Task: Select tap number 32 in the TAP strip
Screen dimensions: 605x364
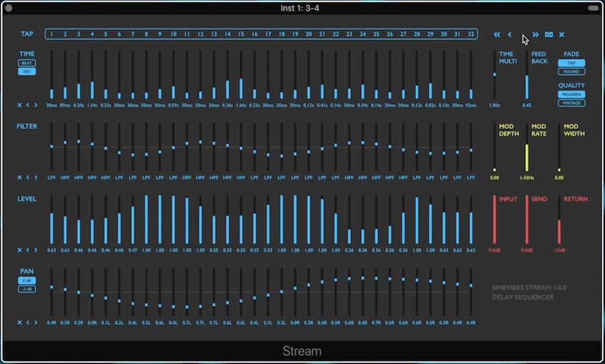Action: point(471,34)
